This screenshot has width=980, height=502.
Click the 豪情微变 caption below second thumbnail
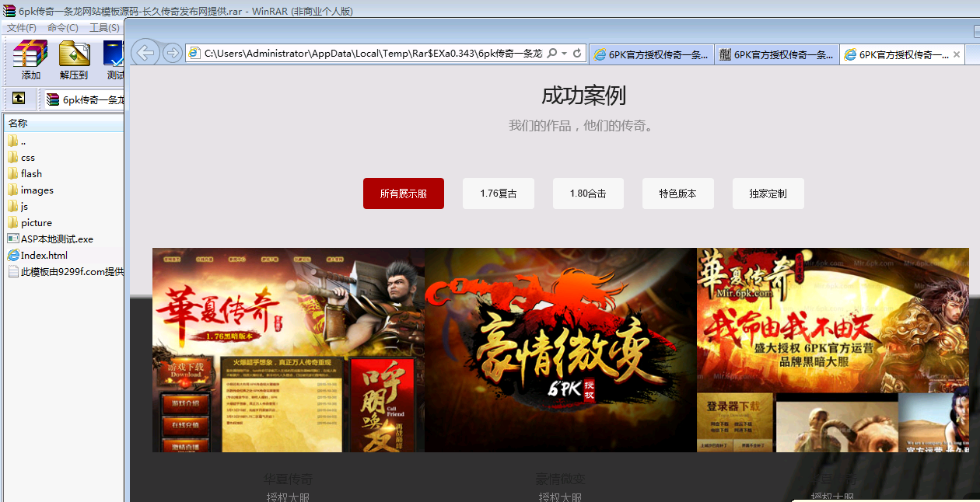561,479
